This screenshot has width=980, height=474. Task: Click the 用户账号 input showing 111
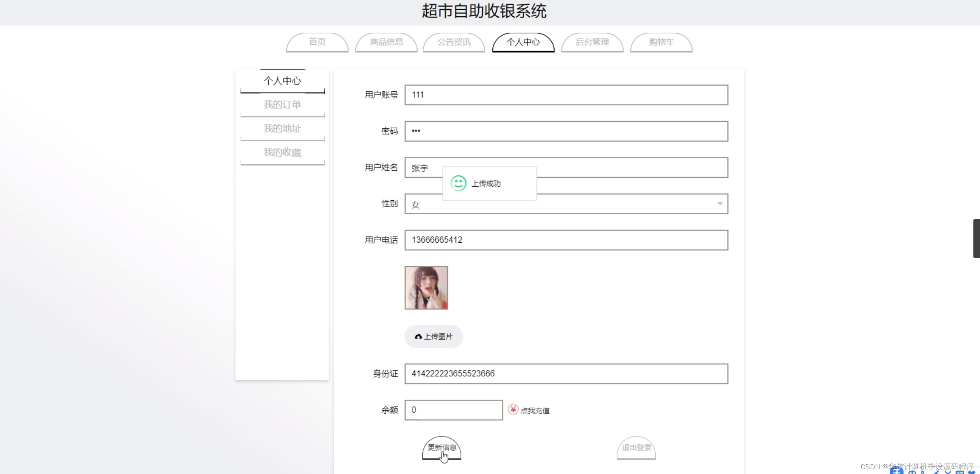(566, 95)
